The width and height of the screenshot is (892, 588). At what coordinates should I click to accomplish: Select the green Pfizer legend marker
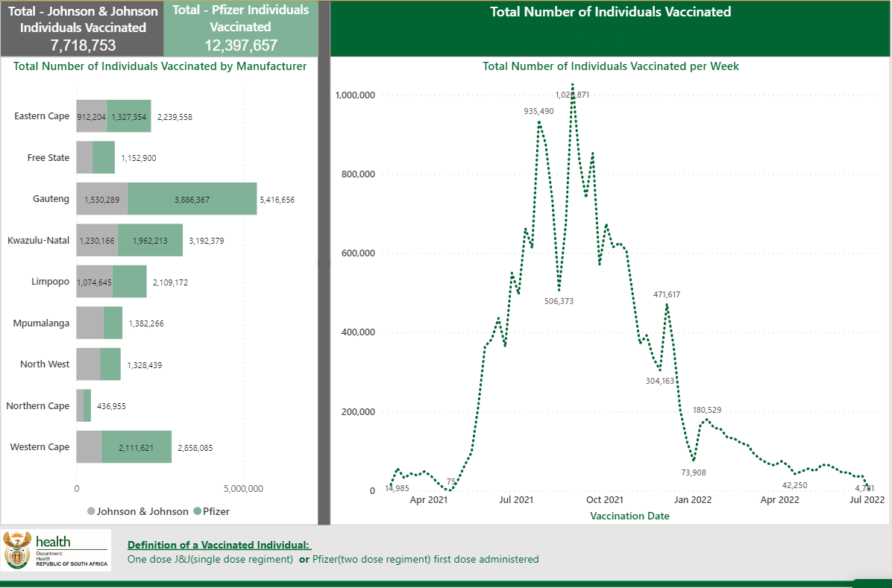point(198,511)
